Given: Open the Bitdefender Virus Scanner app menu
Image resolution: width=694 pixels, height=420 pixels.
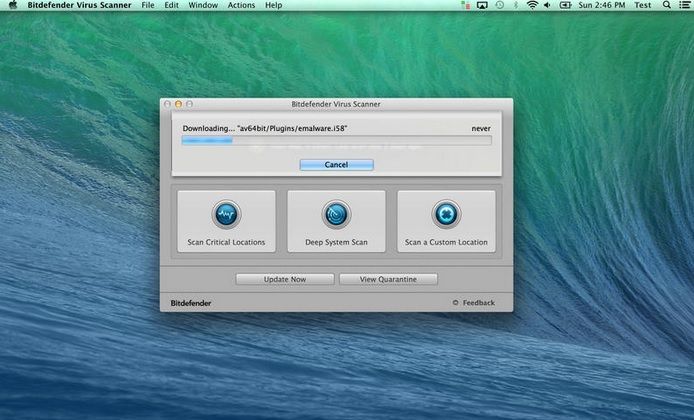Looking at the screenshot, I should coord(79,5).
